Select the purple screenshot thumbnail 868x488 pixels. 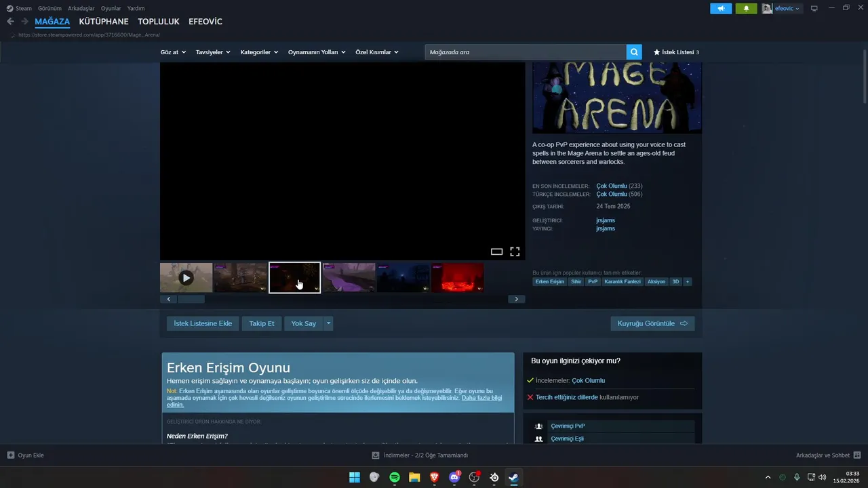tap(349, 278)
